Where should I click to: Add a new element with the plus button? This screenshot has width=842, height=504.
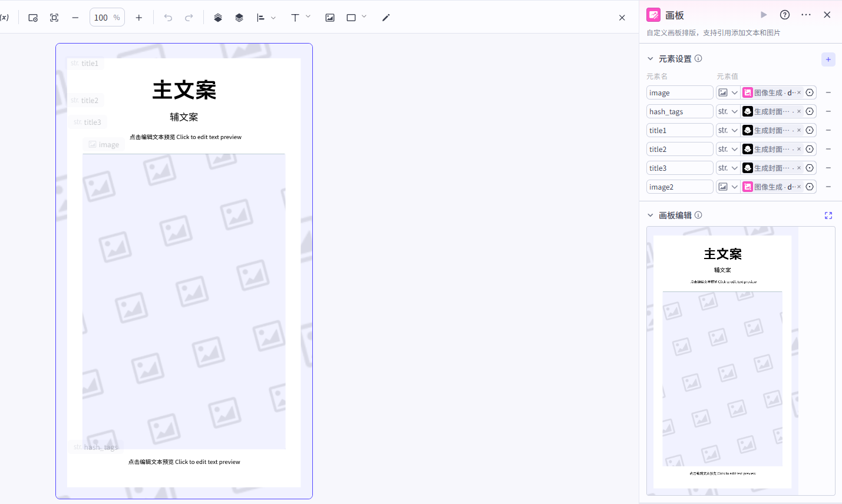pos(828,59)
